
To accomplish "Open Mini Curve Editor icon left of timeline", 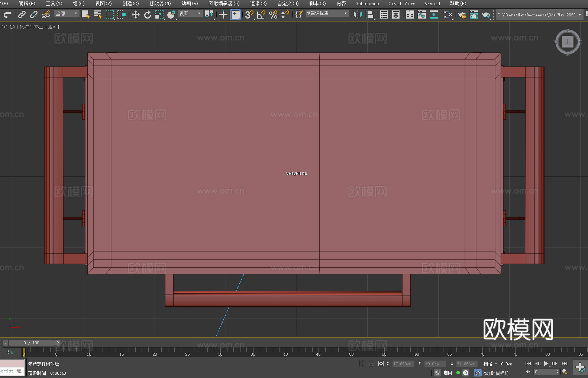I will click(10, 352).
